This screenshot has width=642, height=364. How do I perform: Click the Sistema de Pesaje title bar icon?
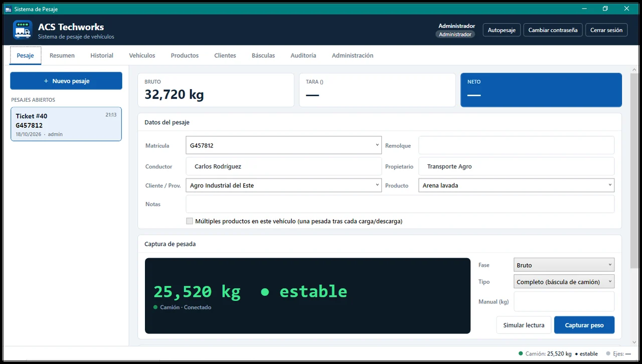click(8, 9)
